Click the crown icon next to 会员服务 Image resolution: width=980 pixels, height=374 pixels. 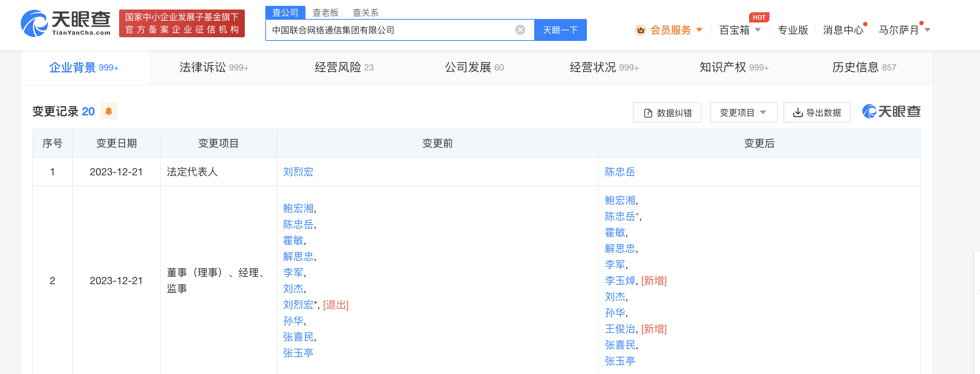tap(641, 30)
